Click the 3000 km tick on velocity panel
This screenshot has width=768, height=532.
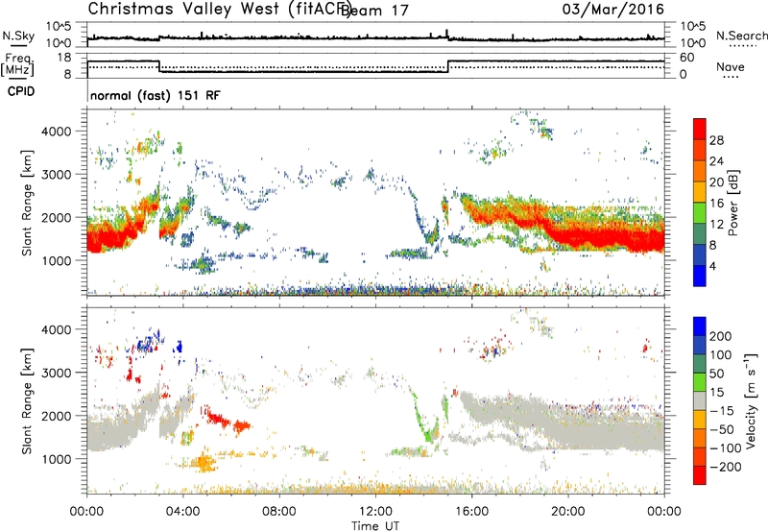click(56, 373)
